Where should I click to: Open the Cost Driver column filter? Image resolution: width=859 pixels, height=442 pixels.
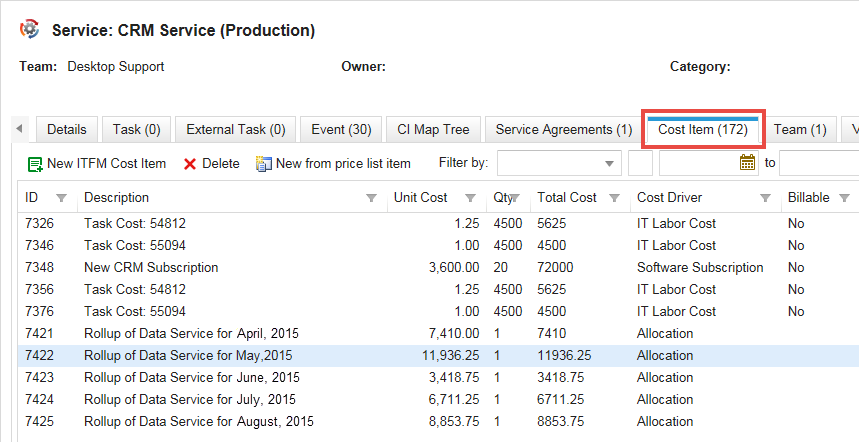[765, 198]
